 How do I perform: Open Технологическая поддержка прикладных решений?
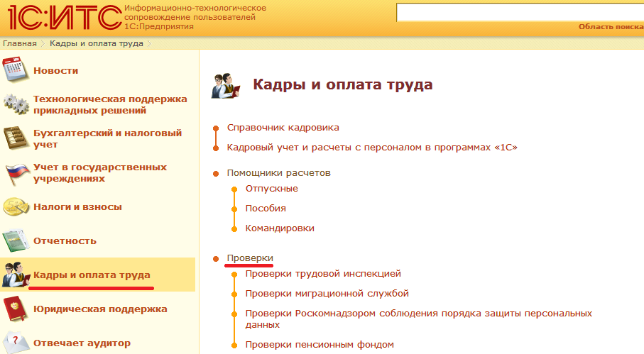110,104
